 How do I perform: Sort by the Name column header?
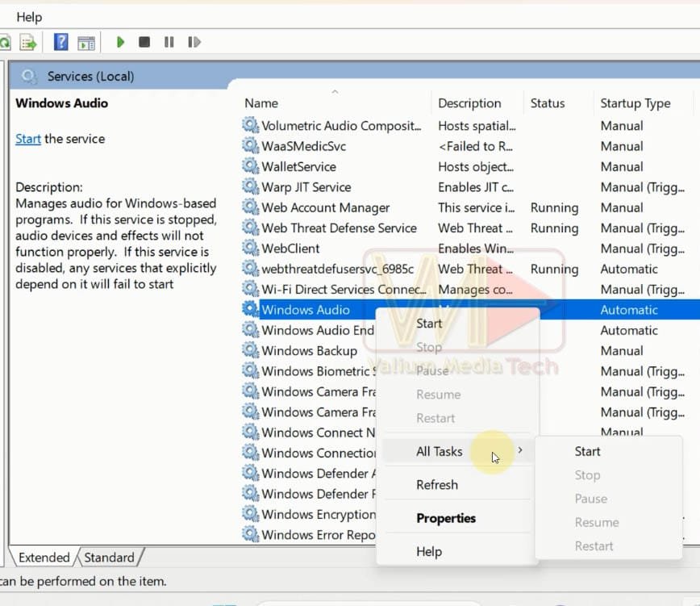click(261, 103)
